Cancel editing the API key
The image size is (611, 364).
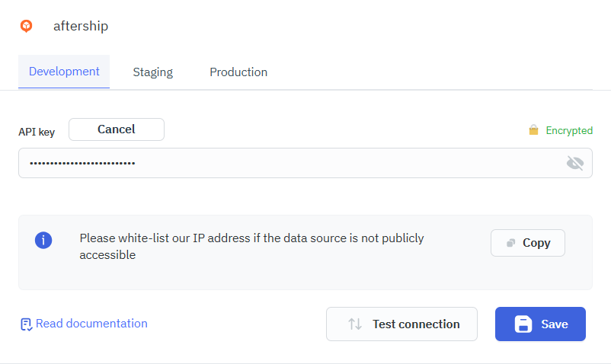click(117, 129)
